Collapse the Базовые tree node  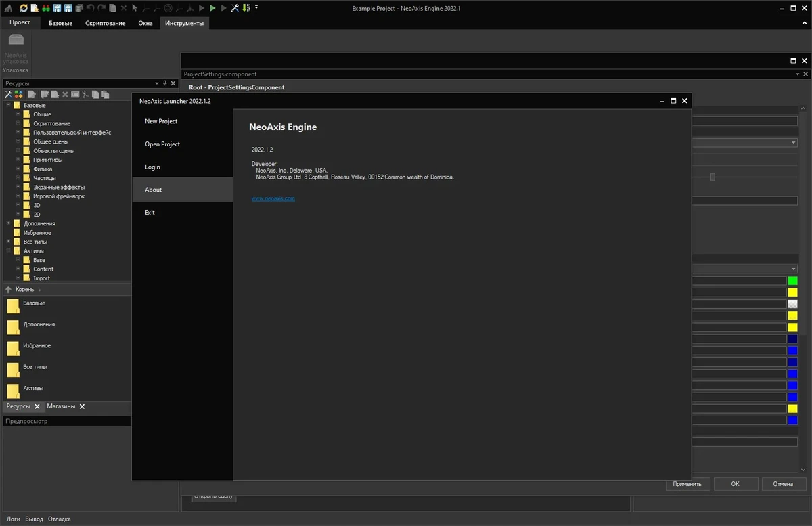tap(8, 105)
